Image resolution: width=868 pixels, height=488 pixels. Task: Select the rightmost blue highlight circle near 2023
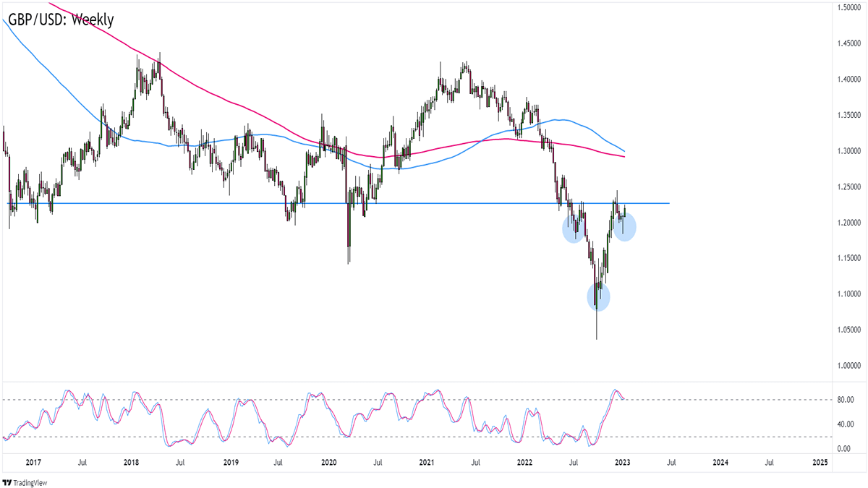pyautogui.click(x=625, y=228)
